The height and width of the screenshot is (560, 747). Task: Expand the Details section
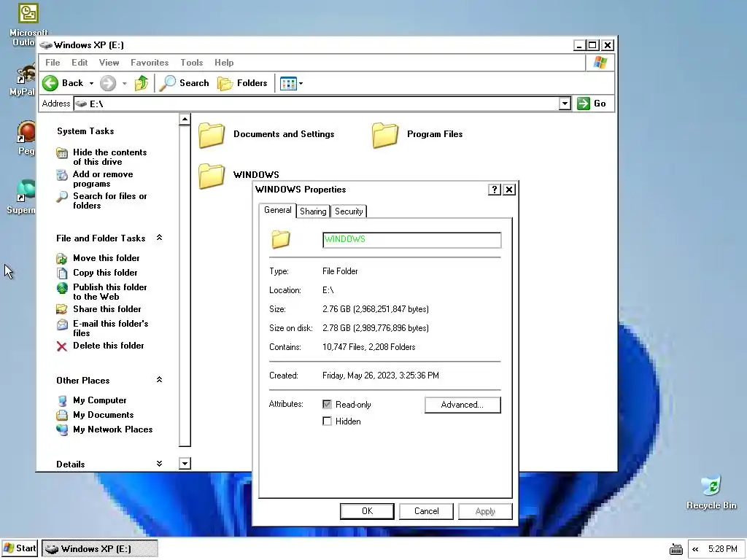[160, 463]
